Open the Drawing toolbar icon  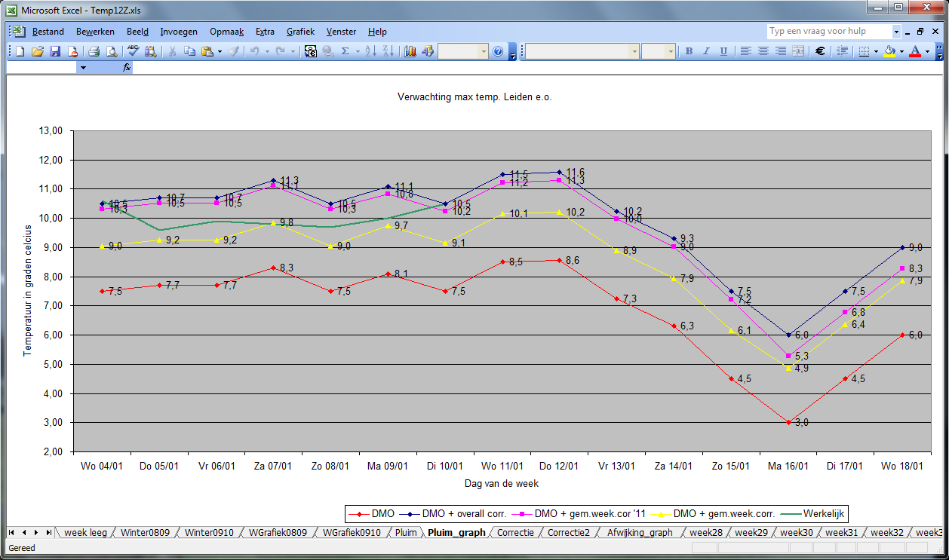click(428, 51)
